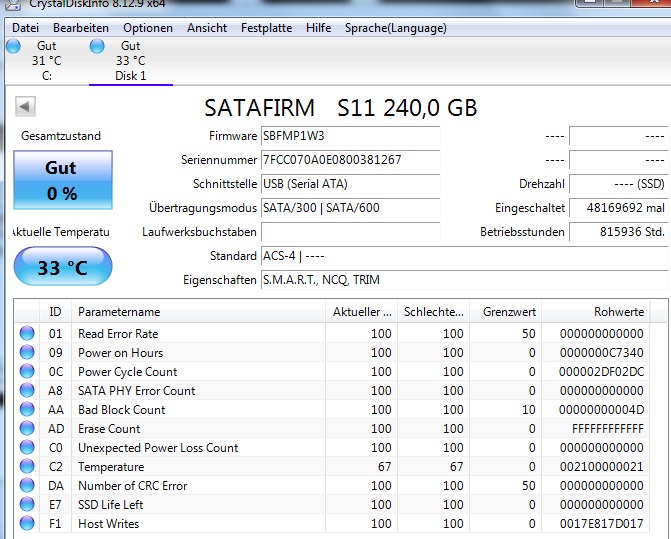
Task: Select the Number of CRC Error row name
Action: click(133, 486)
